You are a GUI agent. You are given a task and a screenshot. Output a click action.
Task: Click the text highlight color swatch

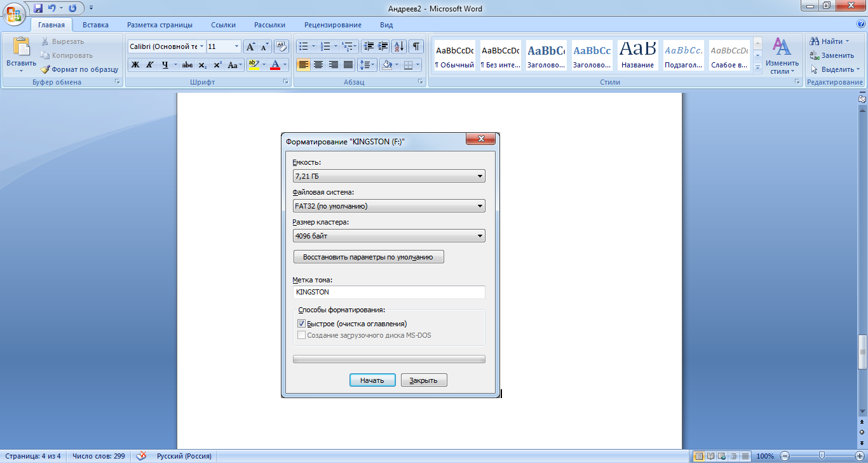254,65
